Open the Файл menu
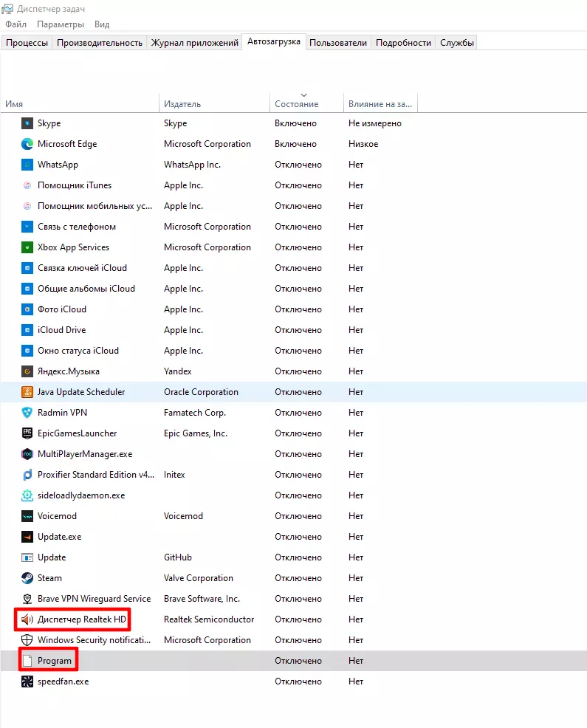 tap(16, 24)
